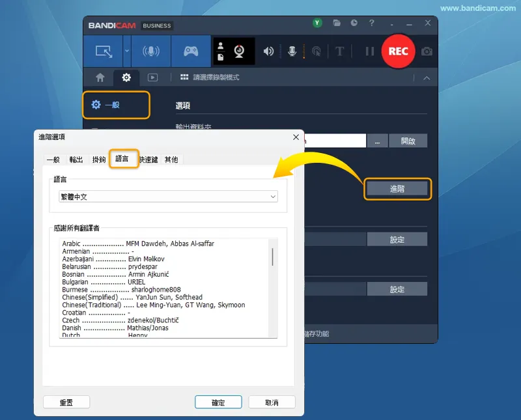The height and width of the screenshot is (420, 521).
Task: Toggle mouse click effect icon
Action: click(317, 51)
